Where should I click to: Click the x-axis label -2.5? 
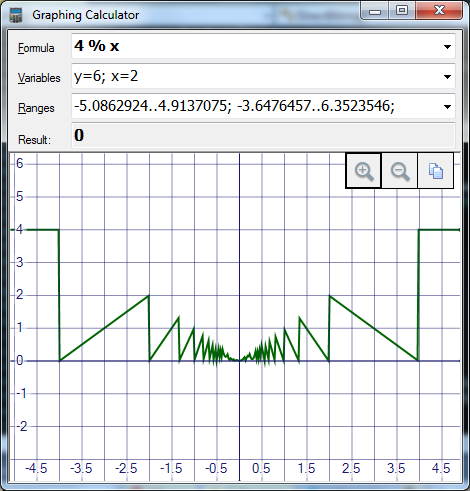126,468
